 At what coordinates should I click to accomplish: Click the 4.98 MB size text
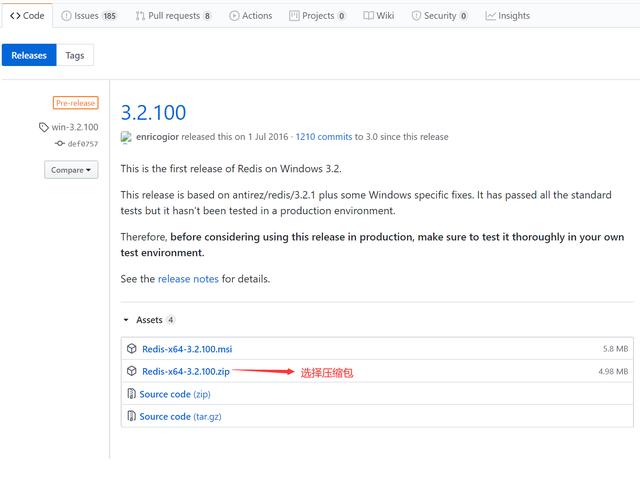pyautogui.click(x=613, y=371)
